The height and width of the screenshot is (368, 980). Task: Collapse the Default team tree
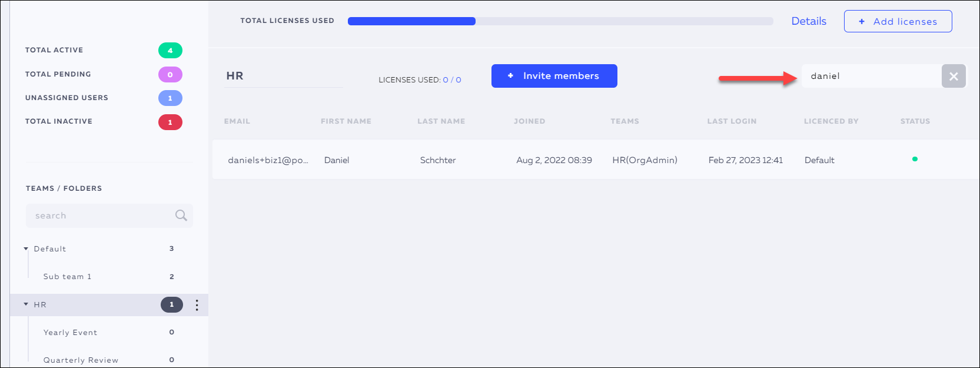click(26, 249)
